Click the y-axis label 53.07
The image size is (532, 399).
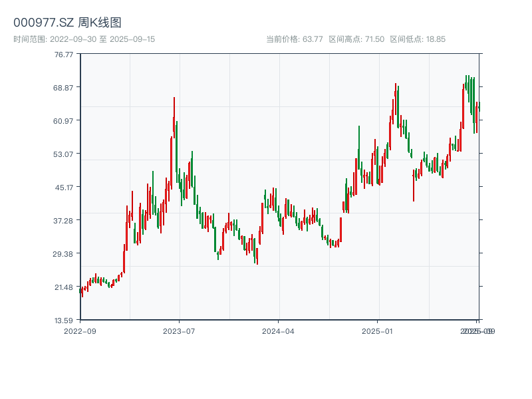click(63, 154)
